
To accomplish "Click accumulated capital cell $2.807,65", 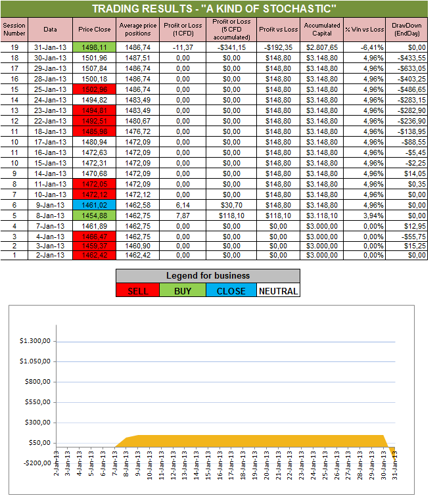I will [x=322, y=47].
